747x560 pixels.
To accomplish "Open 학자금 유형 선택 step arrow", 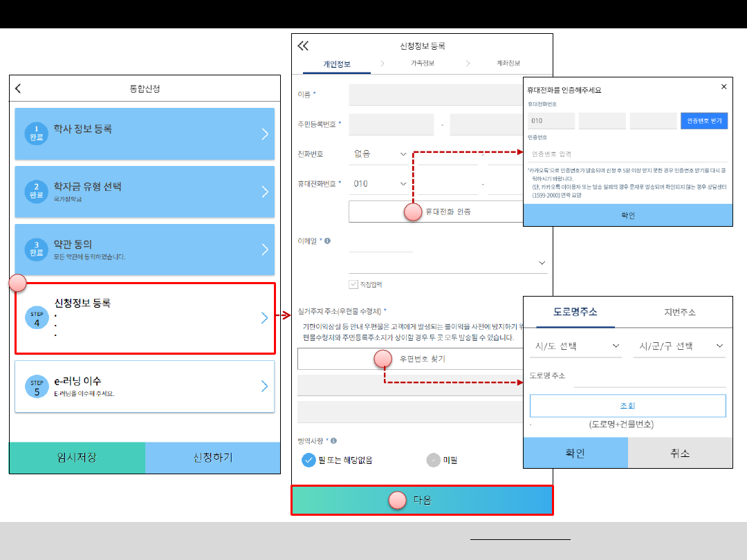I will click(x=264, y=192).
